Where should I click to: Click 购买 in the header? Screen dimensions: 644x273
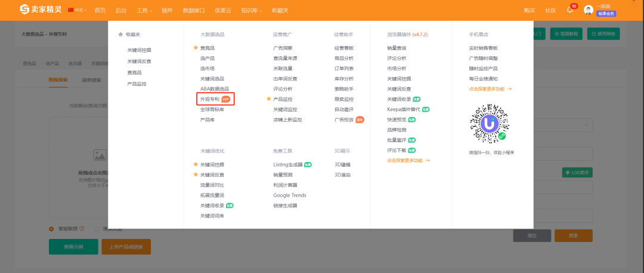[530, 10]
